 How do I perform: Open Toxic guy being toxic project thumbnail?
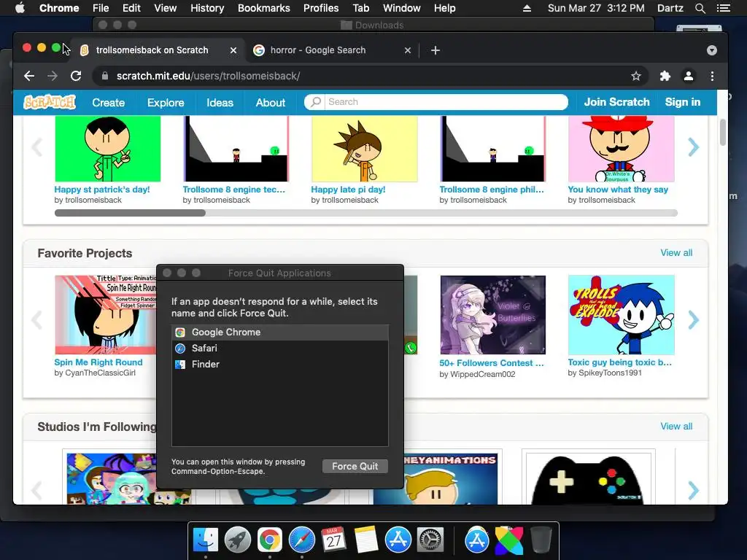pyautogui.click(x=622, y=315)
